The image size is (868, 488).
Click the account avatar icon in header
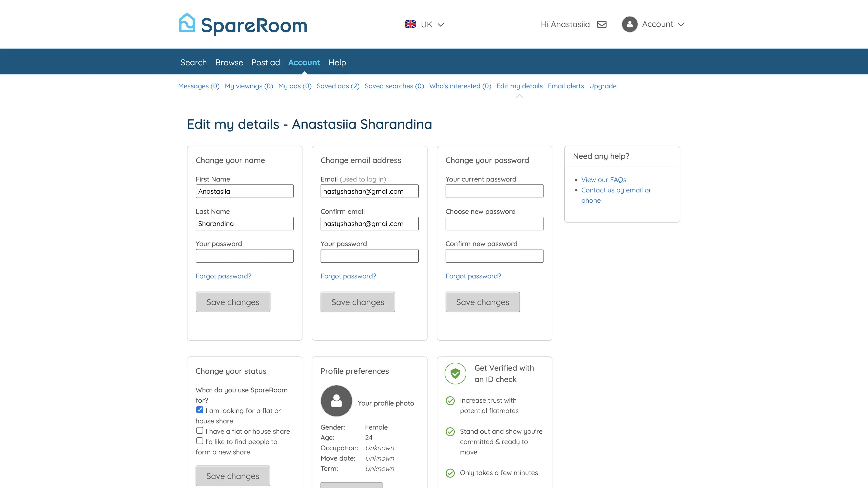coord(630,24)
